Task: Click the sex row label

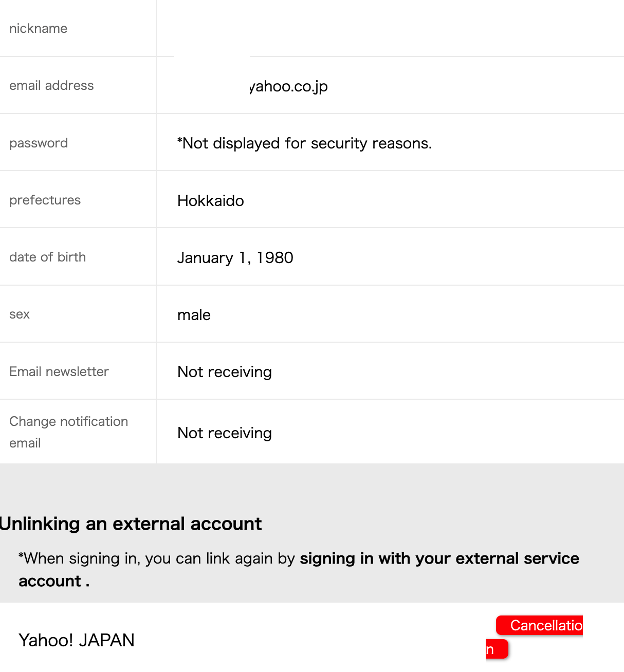Action: (x=20, y=314)
